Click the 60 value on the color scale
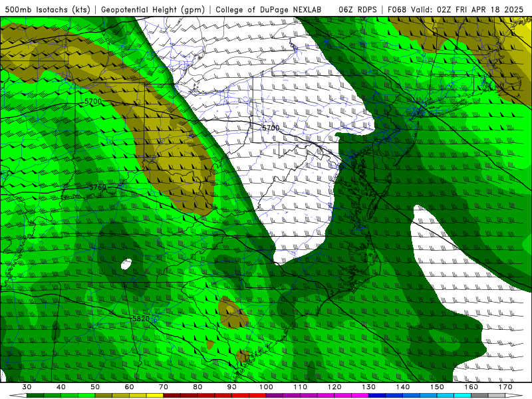 pyautogui.click(x=129, y=387)
